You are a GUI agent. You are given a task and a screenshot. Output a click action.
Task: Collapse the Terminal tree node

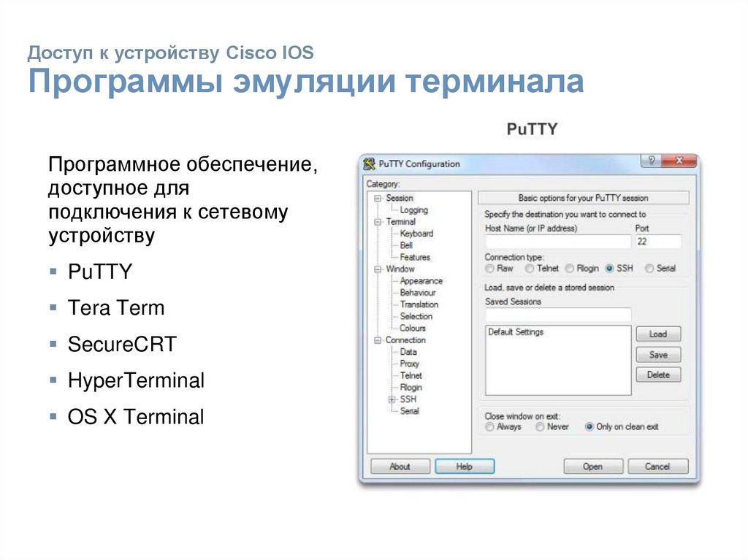click(x=378, y=222)
